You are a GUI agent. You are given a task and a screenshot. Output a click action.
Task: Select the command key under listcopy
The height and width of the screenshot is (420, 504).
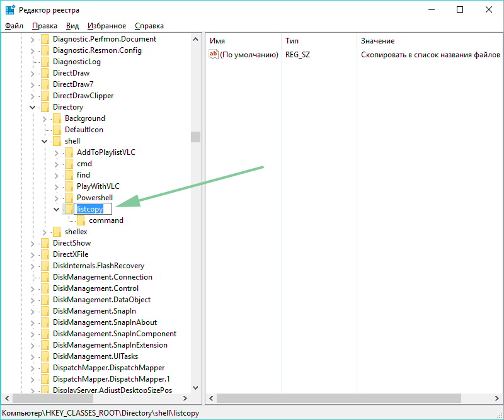[106, 220]
